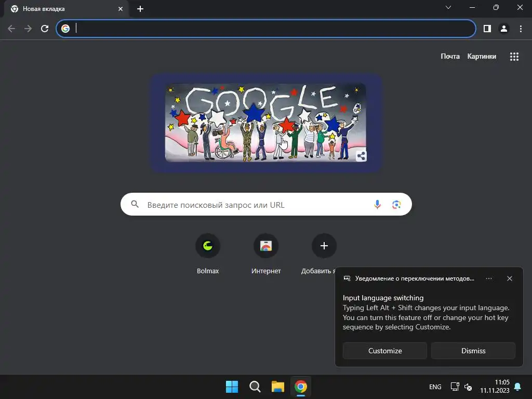This screenshot has height=399, width=532.
Task: Dismiss the input language notification
Action: [x=473, y=351]
